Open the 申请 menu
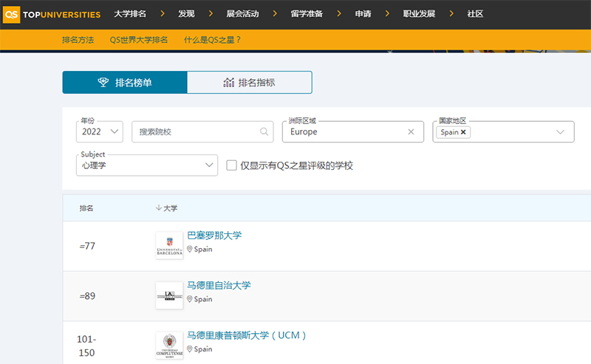 click(363, 14)
